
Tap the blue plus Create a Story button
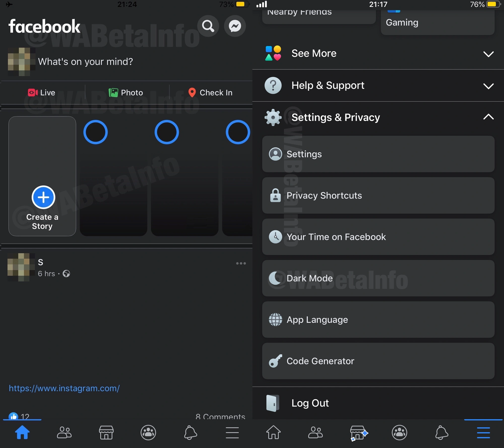coord(43,197)
